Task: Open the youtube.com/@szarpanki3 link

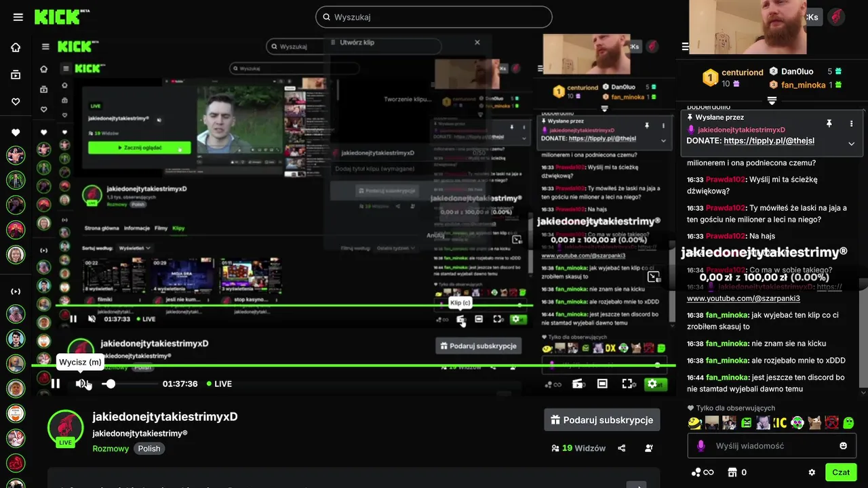Action: 743,298
